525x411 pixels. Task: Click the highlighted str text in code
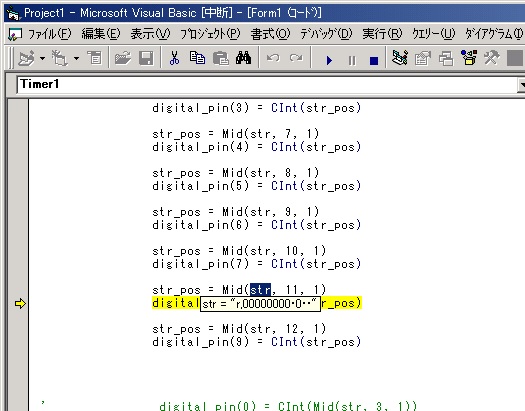click(260, 290)
